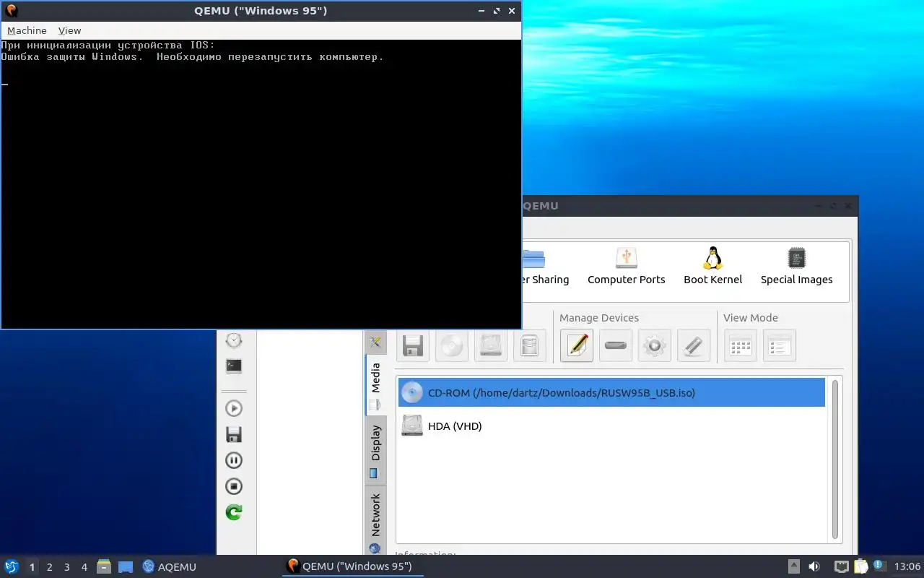924x578 pixels.
Task: Select the CD-ROM RUSW95B_USB.iso entry
Action: (x=611, y=392)
